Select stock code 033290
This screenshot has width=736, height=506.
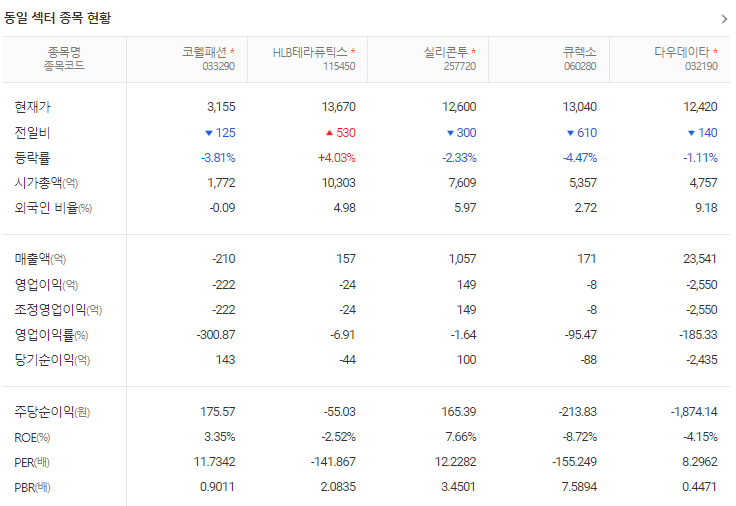[218, 66]
